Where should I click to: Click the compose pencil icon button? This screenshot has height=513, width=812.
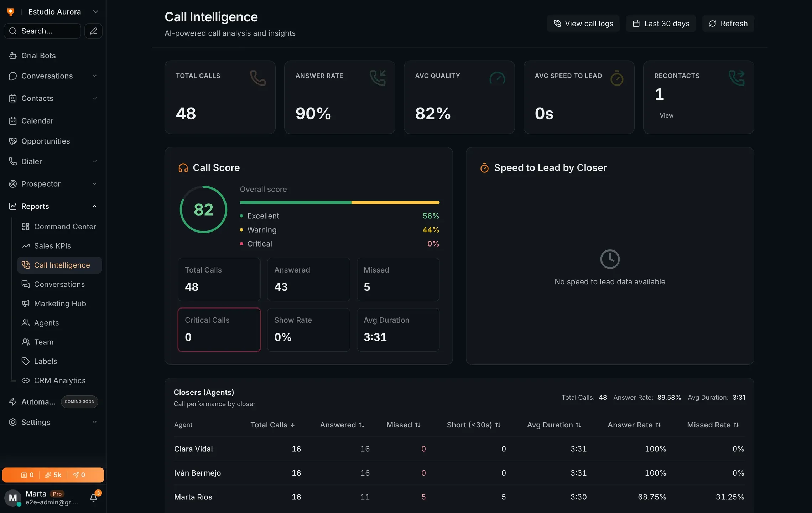pos(93,31)
